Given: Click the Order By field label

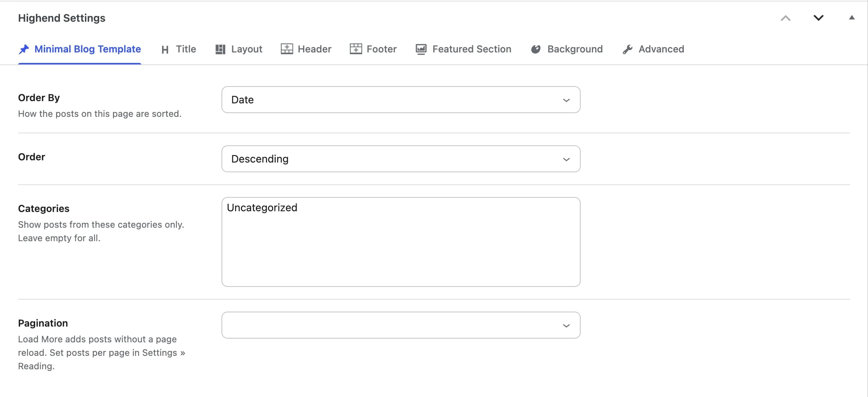Looking at the screenshot, I should point(39,98).
